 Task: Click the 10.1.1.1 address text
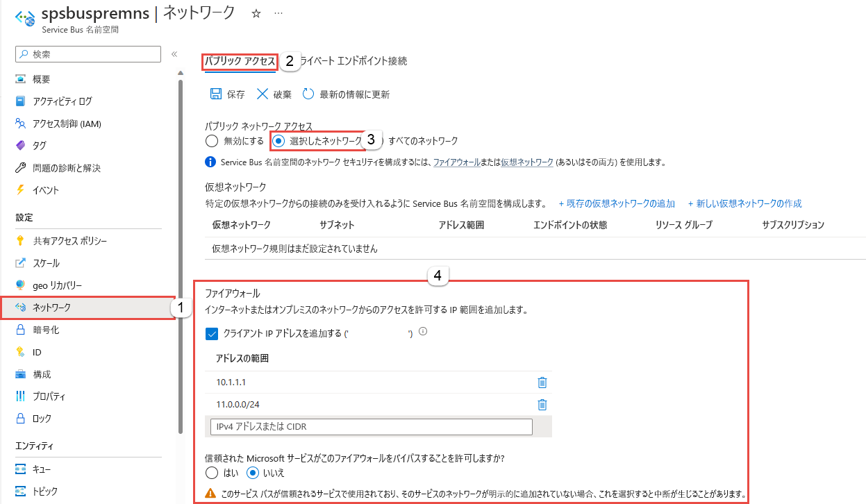click(x=231, y=383)
